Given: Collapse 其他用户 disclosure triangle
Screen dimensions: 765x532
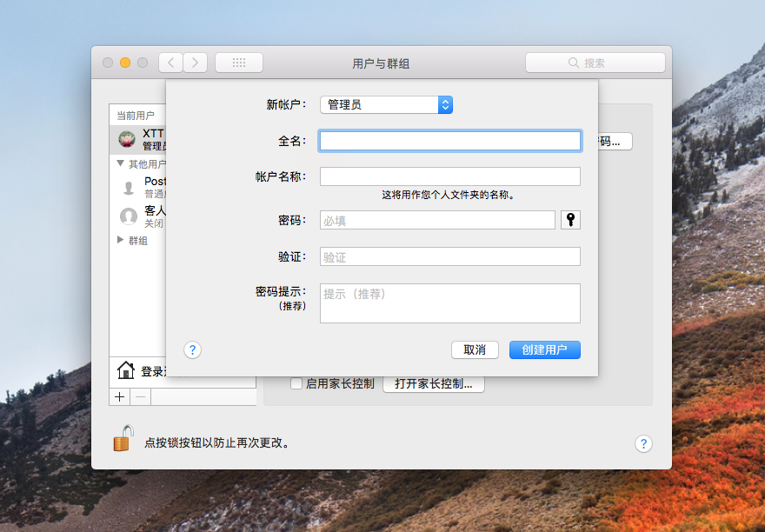Looking at the screenshot, I should 120,163.
